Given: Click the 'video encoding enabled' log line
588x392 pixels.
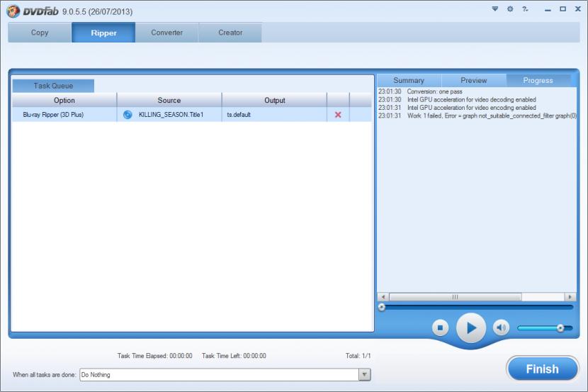Looking at the screenshot, I should tap(457, 108).
